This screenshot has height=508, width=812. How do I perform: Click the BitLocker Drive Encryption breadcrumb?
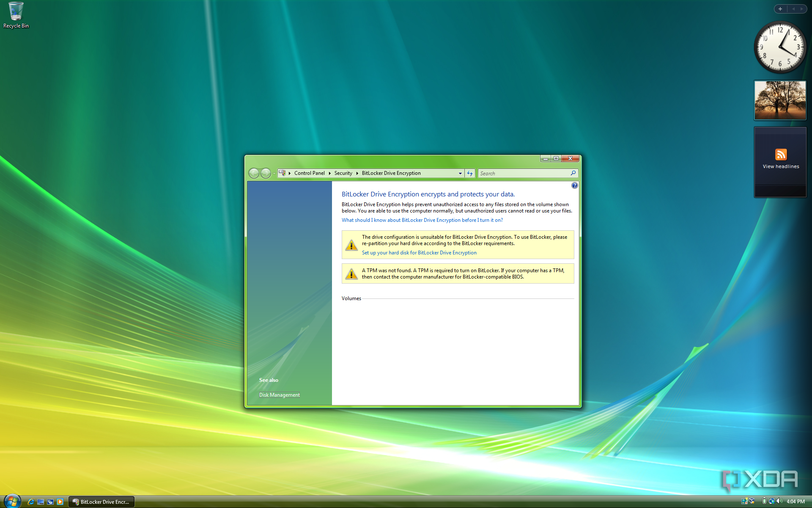(391, 173)
